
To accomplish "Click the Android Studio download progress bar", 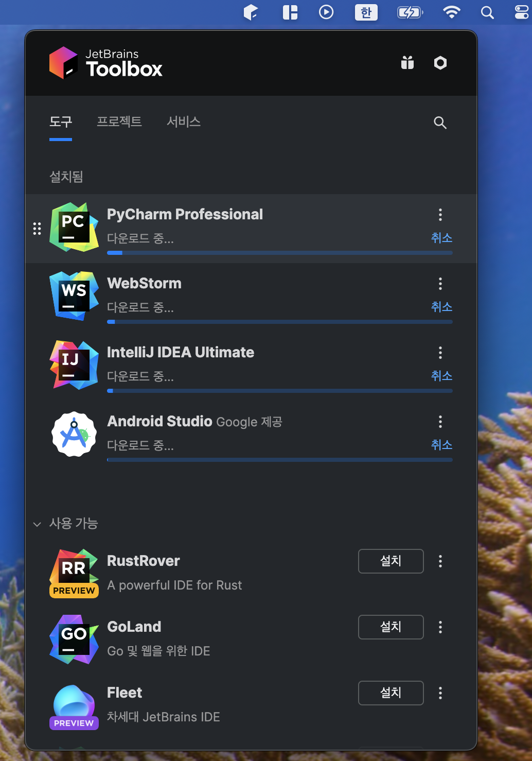I will tap(280, 460).
